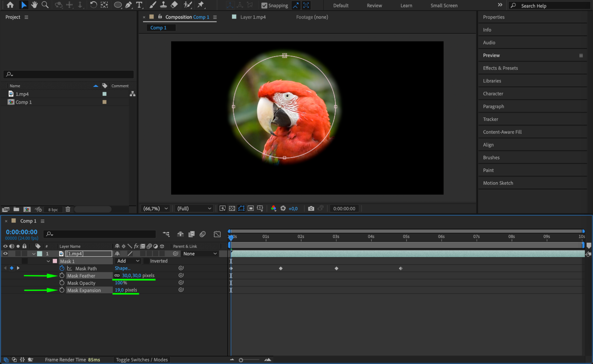The width and height of the screenshot is (593, 364).
Task: Take a snapshot with camera icon
Action: [311, 209]
